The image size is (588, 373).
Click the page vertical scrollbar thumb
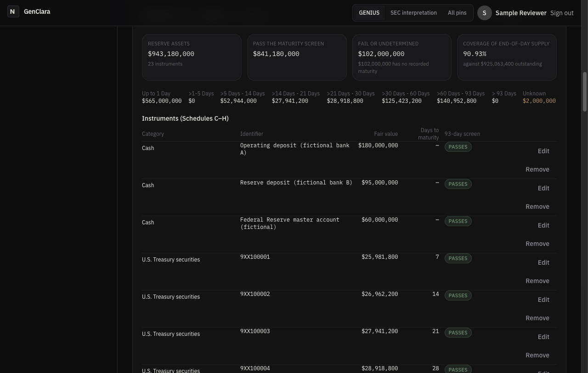click(x=585, y=91)
